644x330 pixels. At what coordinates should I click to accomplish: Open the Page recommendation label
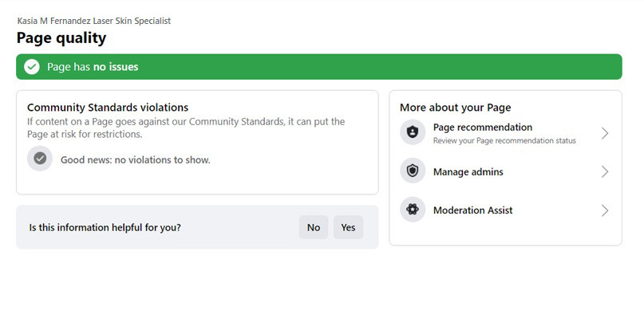click(x=482, y=128)
